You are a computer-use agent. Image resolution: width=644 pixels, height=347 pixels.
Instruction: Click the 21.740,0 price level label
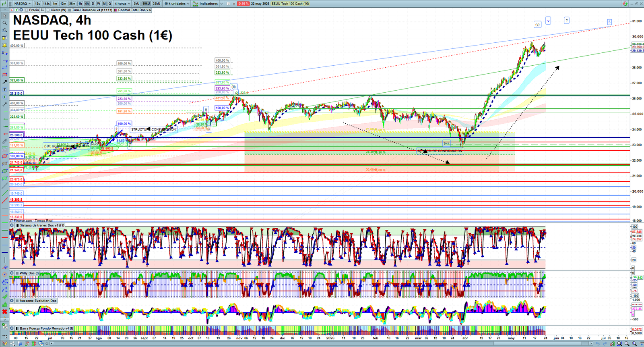17,163
